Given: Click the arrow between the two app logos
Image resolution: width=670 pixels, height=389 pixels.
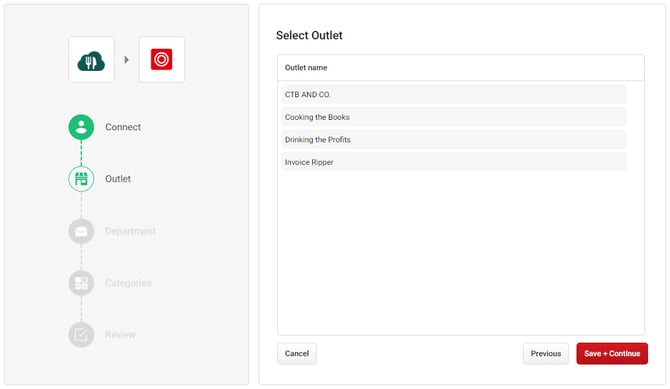Looking at the screenshot, I should point(126,60).
